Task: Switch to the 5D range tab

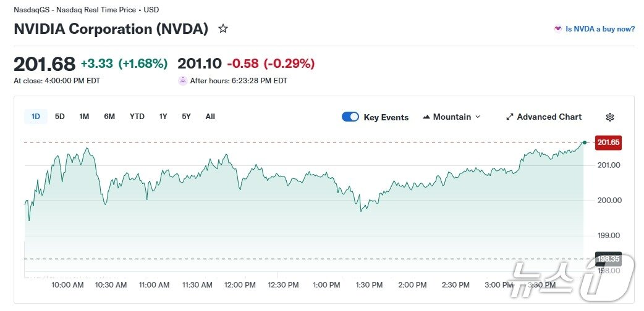Action: point(60,117)
